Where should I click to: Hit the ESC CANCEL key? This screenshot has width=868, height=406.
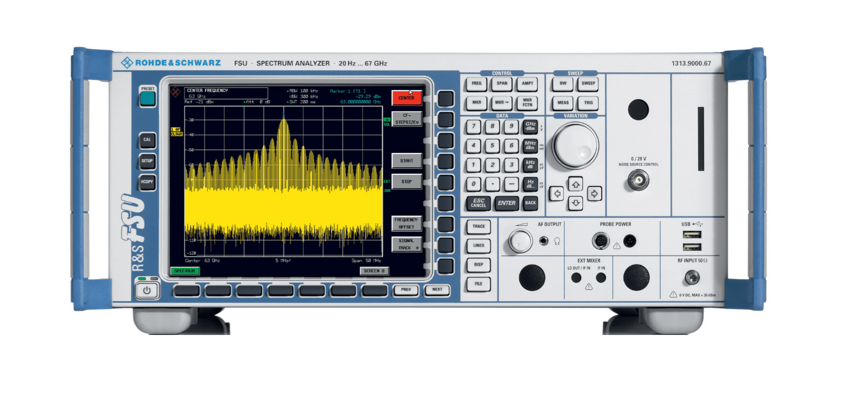coord(479,203)
